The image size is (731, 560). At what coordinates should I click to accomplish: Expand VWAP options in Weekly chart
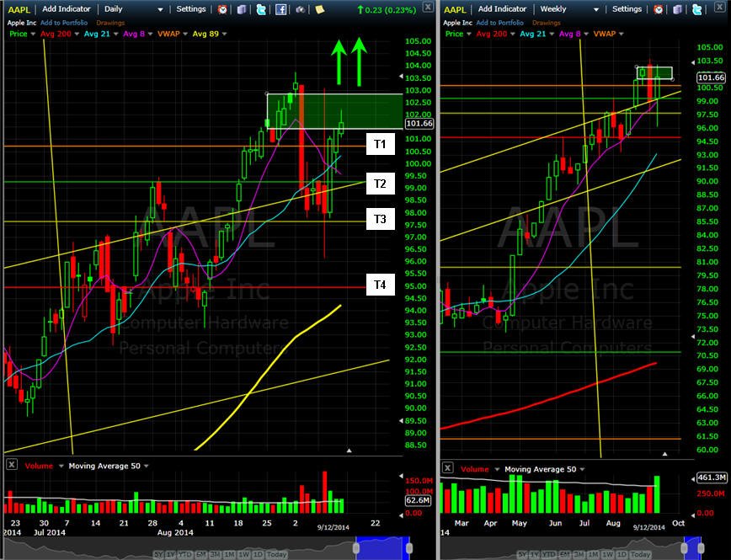click(621, 34)
